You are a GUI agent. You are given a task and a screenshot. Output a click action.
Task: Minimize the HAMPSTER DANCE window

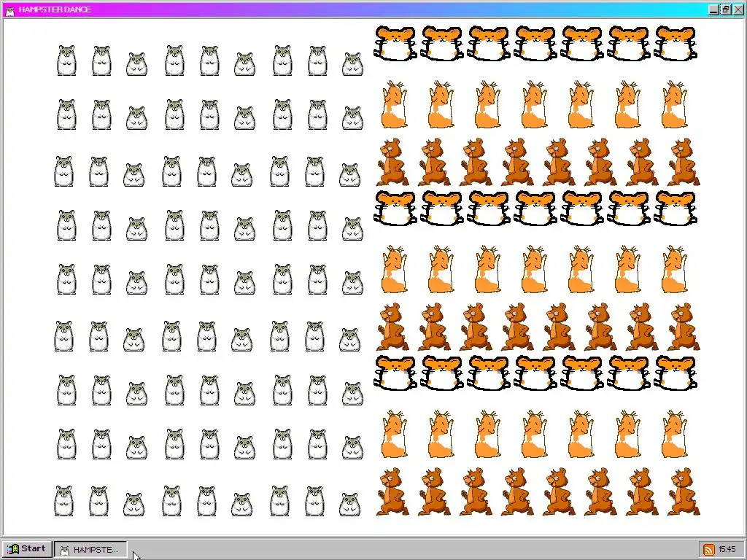click(713, 9)
